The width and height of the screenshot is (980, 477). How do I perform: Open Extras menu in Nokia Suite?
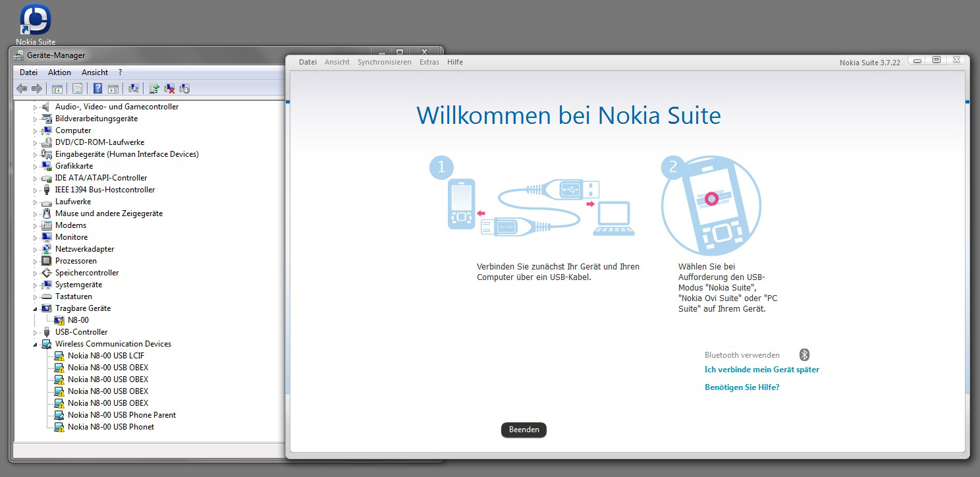pos(429,62)
